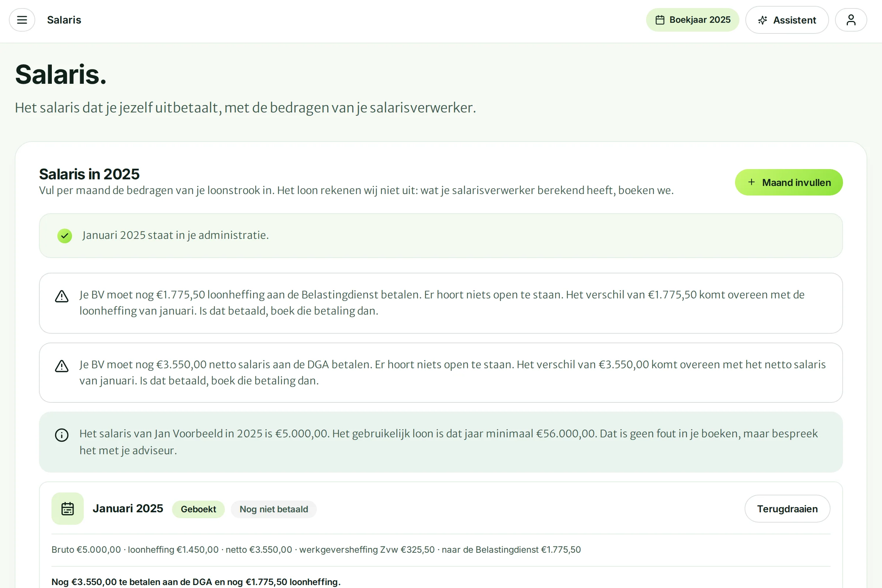Open the hamburger navigation menu
Screen dimensions: 882x588
point(22,20)
